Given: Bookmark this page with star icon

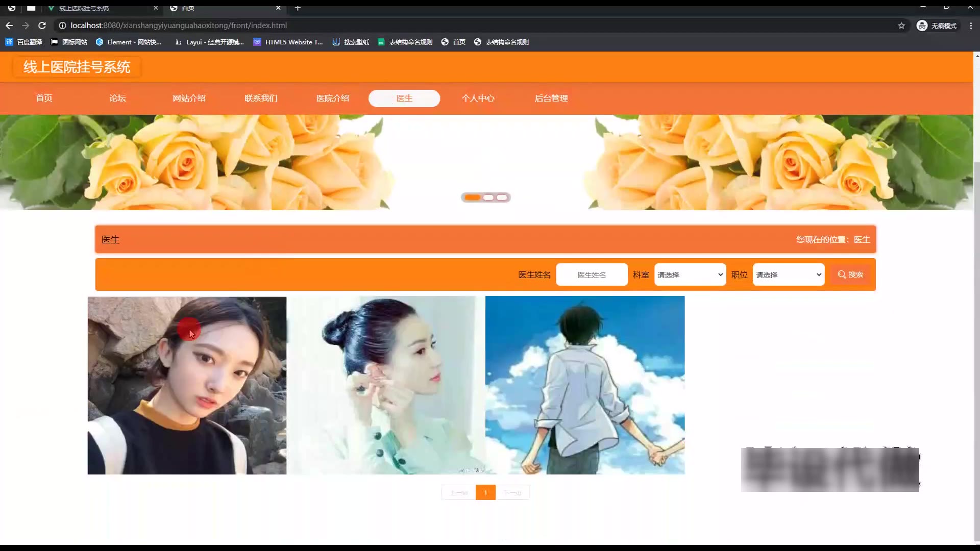Looking at the screenshot, I should (901, 26).
